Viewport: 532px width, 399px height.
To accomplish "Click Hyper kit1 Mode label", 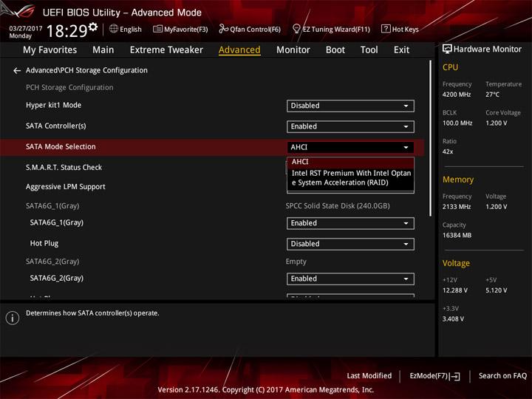I will click(x=54, y=105).
